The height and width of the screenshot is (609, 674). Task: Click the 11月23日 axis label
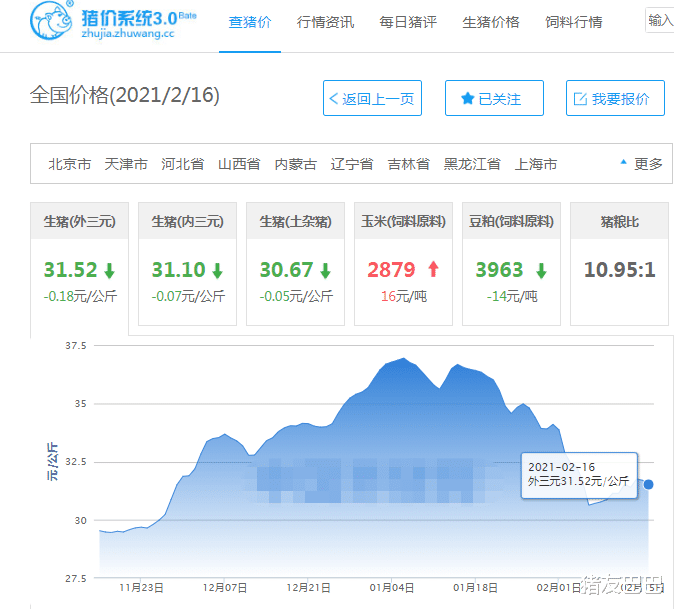pos(141,588)
